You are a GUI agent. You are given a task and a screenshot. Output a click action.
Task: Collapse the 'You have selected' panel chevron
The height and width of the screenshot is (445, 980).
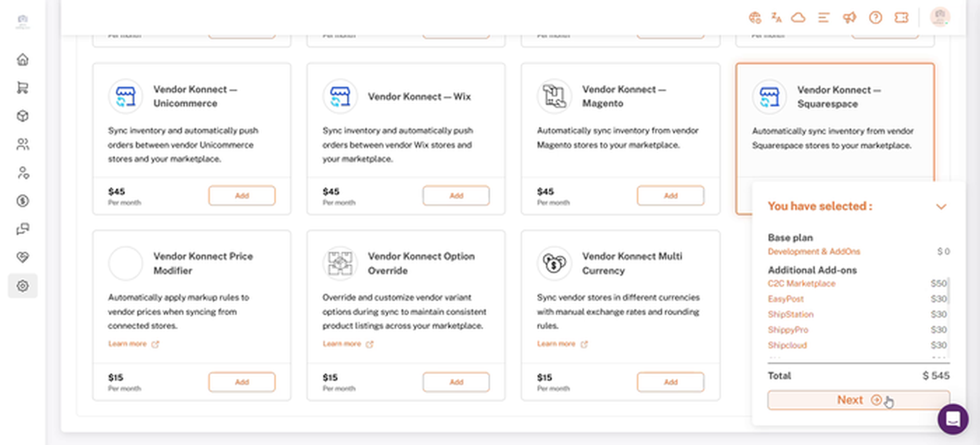pyautogui.click(x=941, y=207)
